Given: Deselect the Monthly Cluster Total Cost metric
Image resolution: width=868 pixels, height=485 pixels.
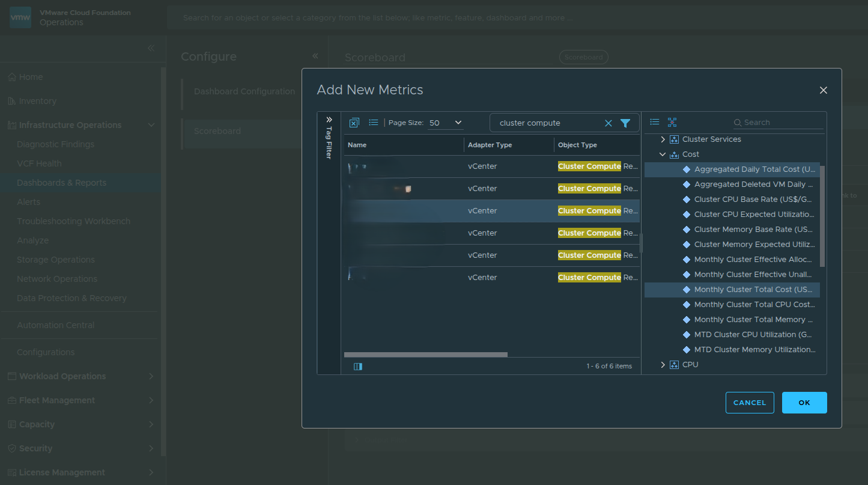Looking at the screenshot, I should [x=754, y=289].
